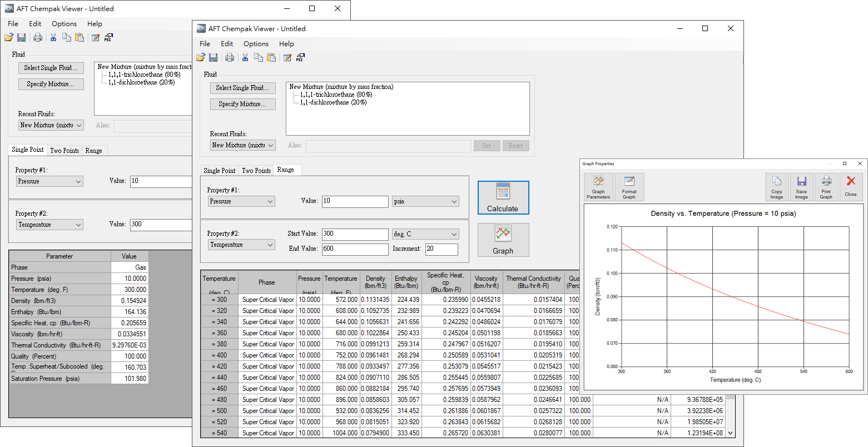Open Recent Fluids dropdown in back window
The image size is (868, 447).
[51, 125]
